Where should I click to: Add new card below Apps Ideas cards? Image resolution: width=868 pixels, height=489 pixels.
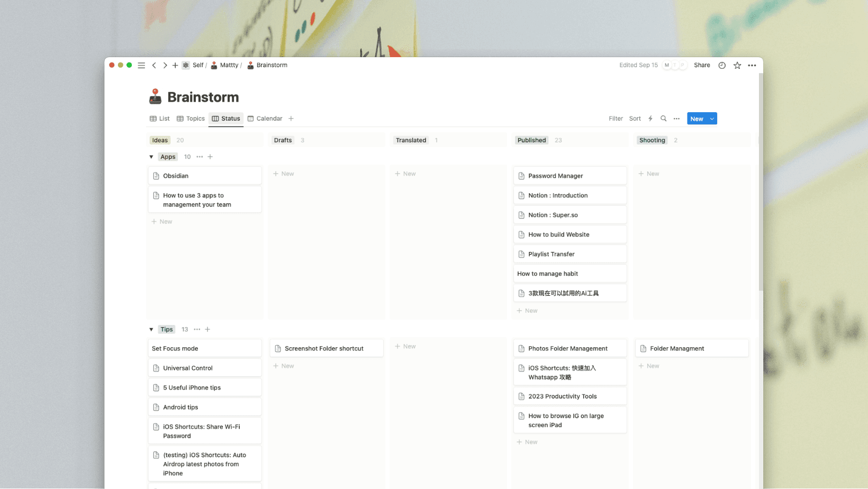pos(162,221)
